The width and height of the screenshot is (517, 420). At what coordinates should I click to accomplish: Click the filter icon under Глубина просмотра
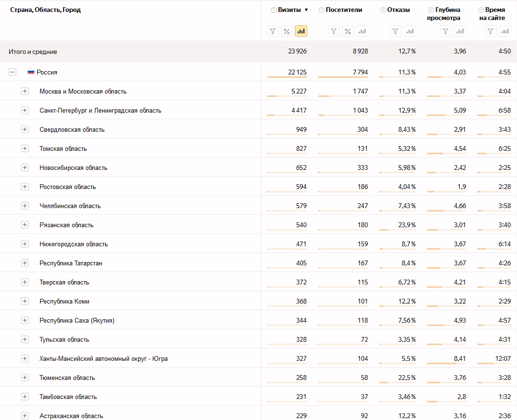(445, 31)
